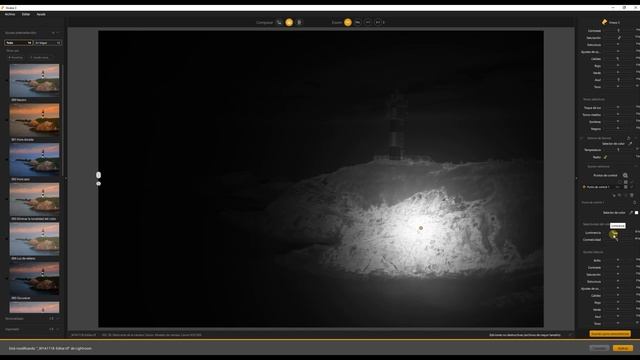This screenshot has height=360, width=640.
Task: Pick the global Selector de color eyedropper
Action: pyautogui.click(x=630, y=144)
